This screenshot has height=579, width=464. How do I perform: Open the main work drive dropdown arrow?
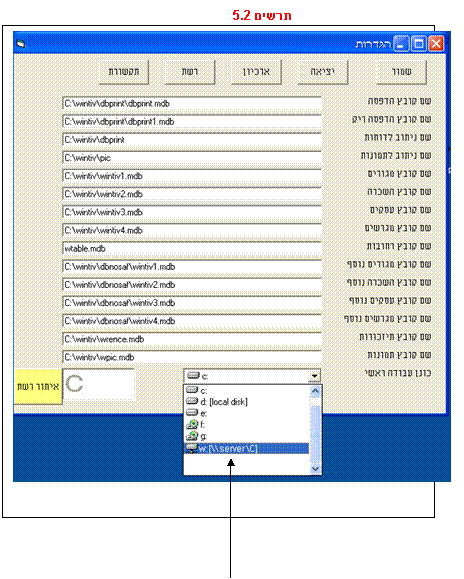(x=315, y=376)
